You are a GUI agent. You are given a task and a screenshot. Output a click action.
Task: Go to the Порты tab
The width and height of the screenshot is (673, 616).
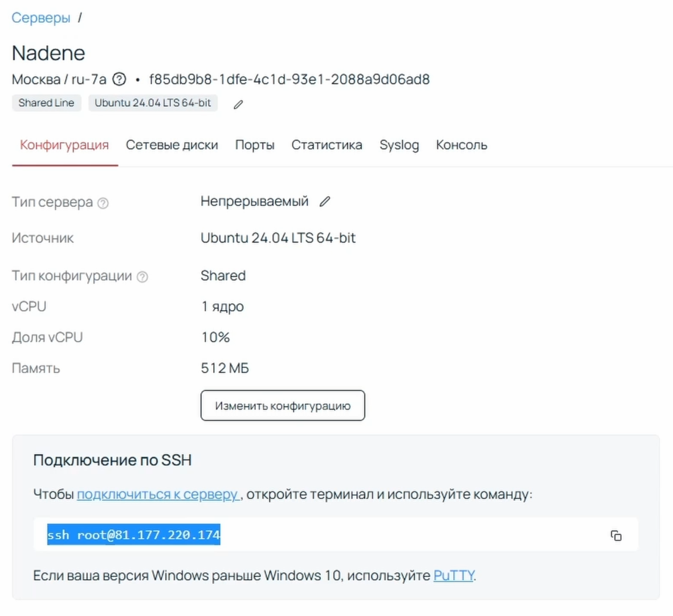coord(255,145)
